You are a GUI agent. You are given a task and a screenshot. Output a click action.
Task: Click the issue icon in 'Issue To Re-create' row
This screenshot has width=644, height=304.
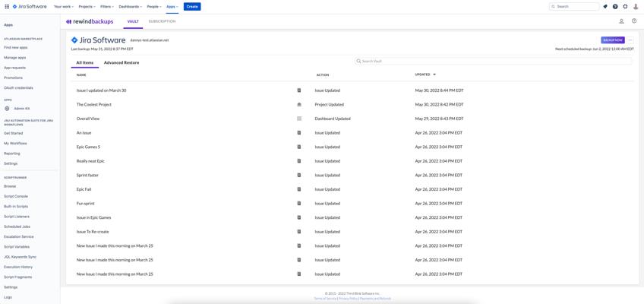(x=299, y=232)
